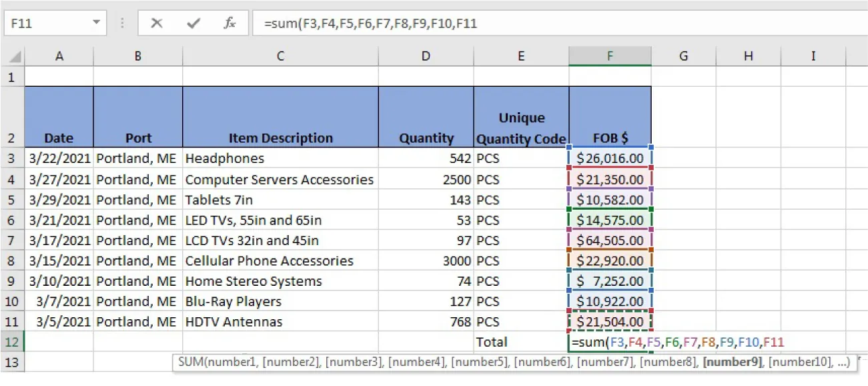Click the SUM function name in the tooltip

[x=191, y=363]
